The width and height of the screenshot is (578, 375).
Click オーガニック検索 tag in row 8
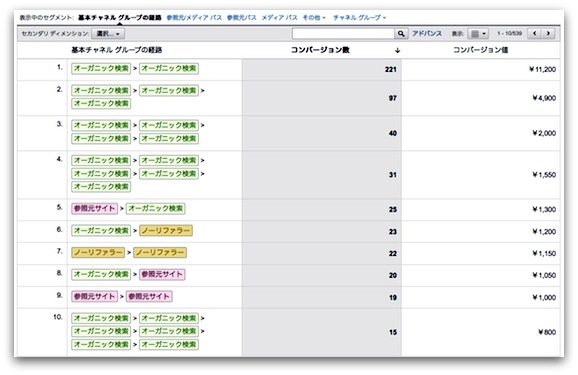tap(101, 274)
